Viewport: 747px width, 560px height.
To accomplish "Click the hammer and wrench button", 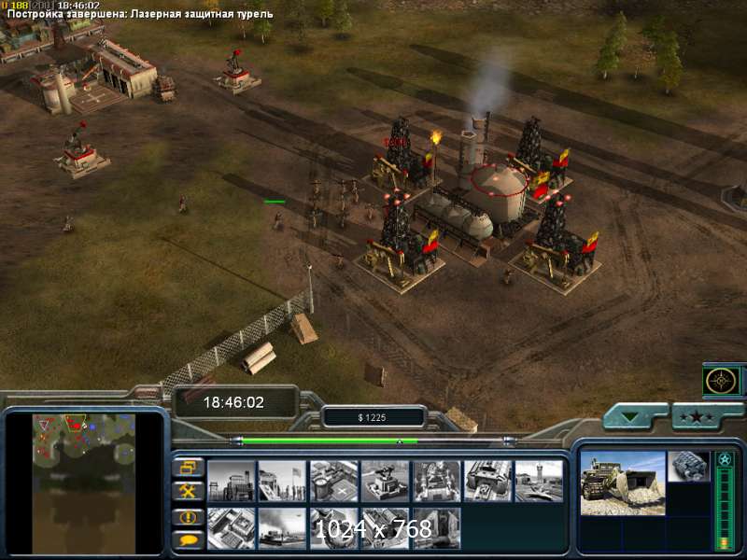I will click(188, 491).
